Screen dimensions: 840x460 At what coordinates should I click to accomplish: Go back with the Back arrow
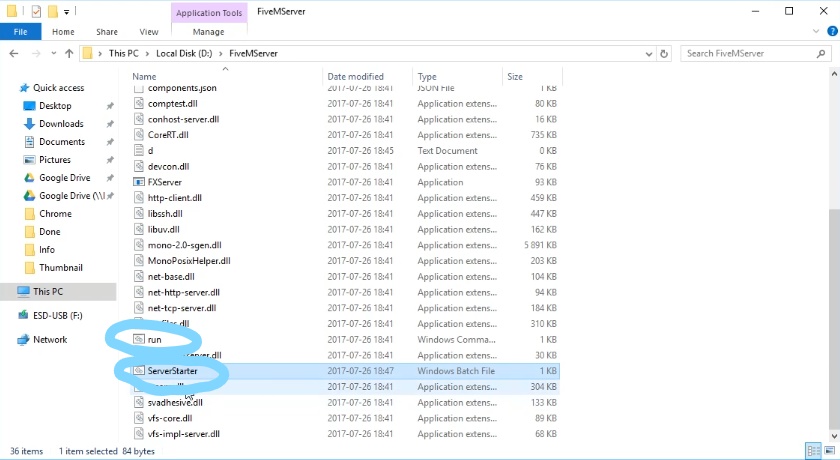(x=14, y=53)
